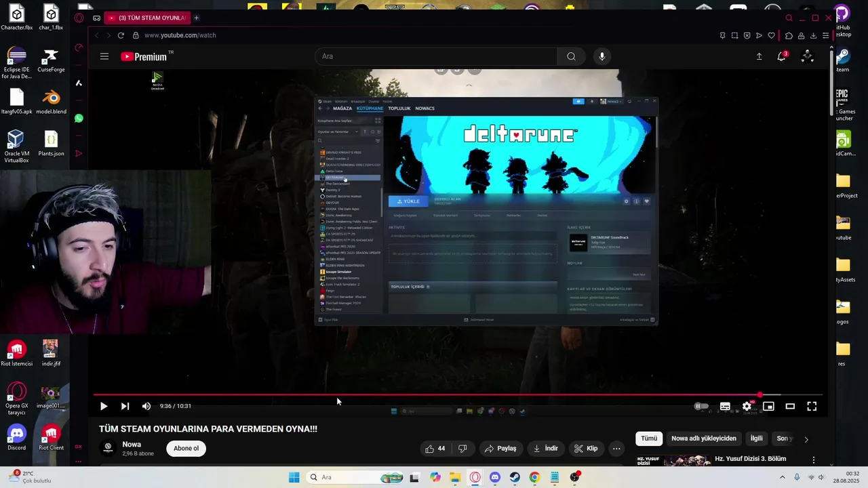Click the Klip button
868x488 pixels.
tap(586, 448)
